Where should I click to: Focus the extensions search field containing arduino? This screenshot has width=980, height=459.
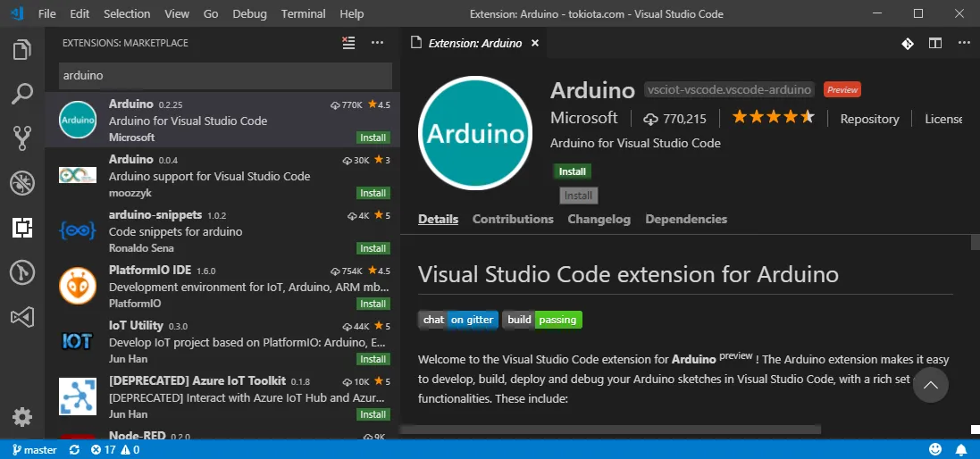click(226, 76)
